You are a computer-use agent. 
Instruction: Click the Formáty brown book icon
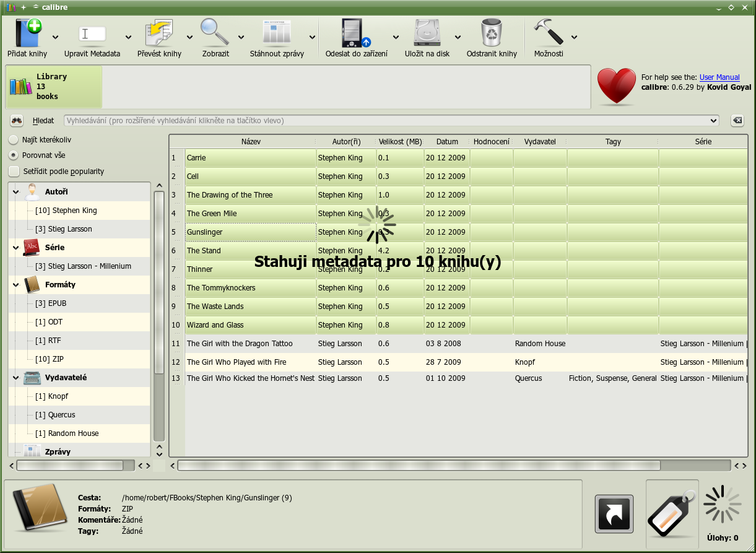click(32, 285)
